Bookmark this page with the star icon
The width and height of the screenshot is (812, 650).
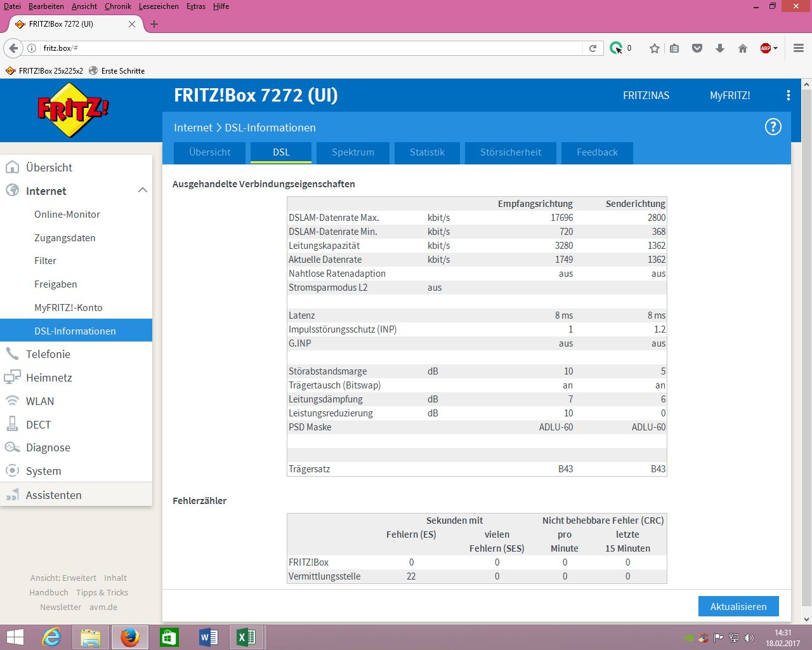coord(654,48)
